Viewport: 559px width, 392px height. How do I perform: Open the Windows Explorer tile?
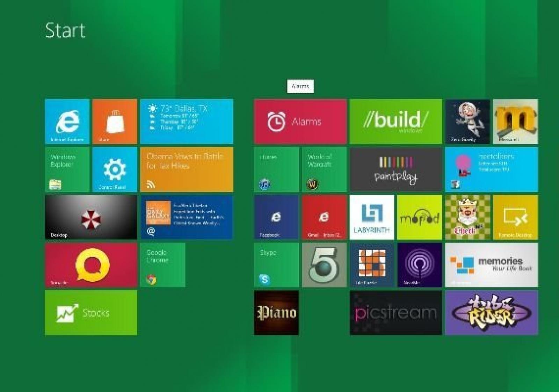click(x=67, y=169)
